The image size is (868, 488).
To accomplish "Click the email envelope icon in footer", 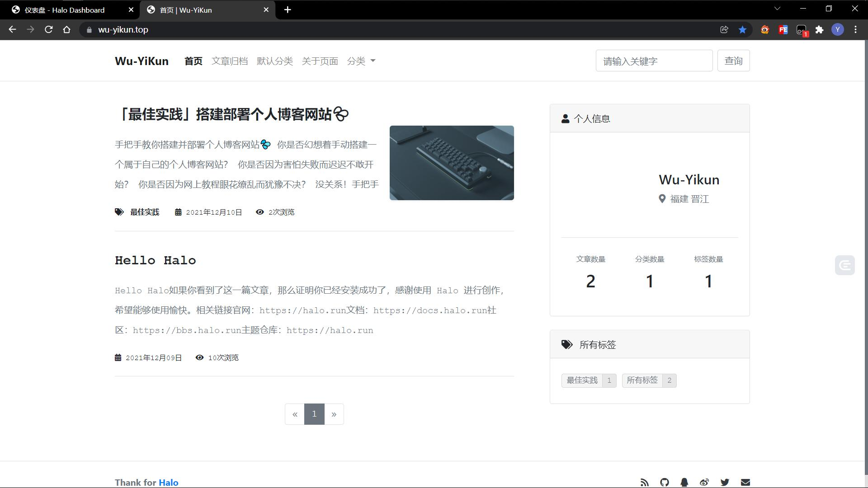I will coord(745,482).
